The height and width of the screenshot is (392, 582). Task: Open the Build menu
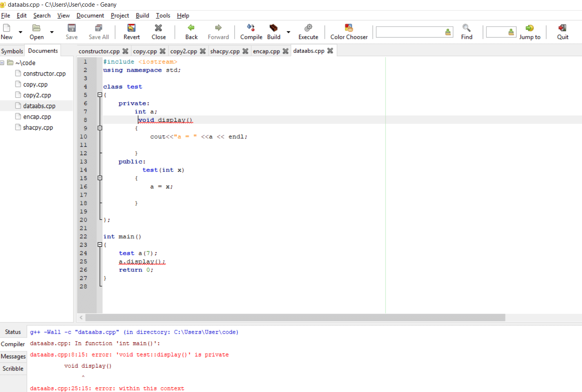click(x=142, y=15)
